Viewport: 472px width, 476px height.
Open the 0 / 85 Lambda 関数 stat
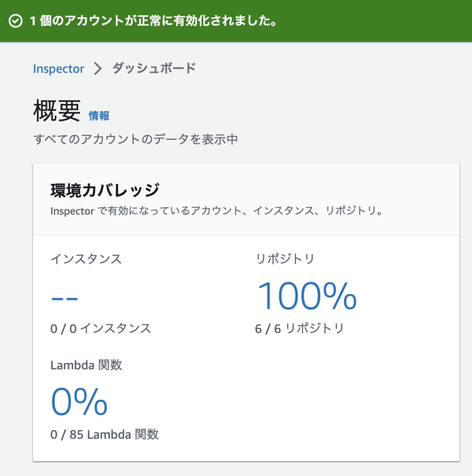pyautogui.click(x=105, y=434)
